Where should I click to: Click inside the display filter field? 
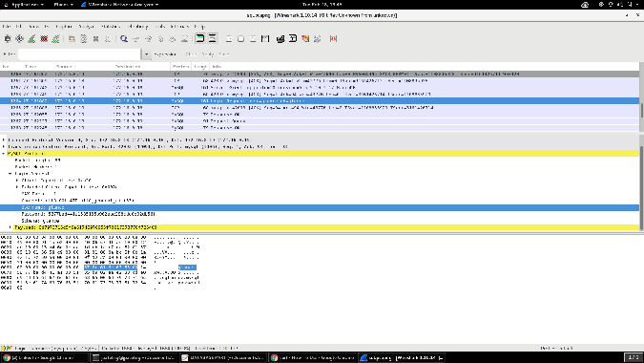click(79, 54)
